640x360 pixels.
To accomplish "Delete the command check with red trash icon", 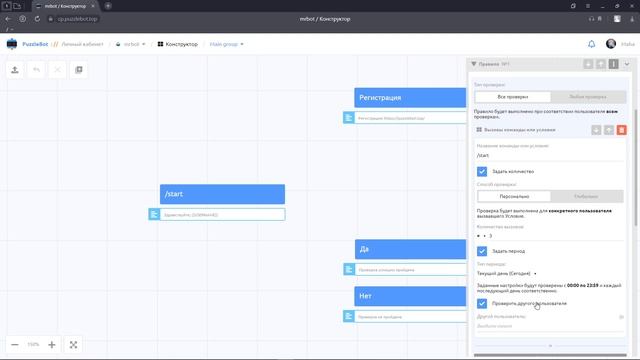I will pos(622,130).
